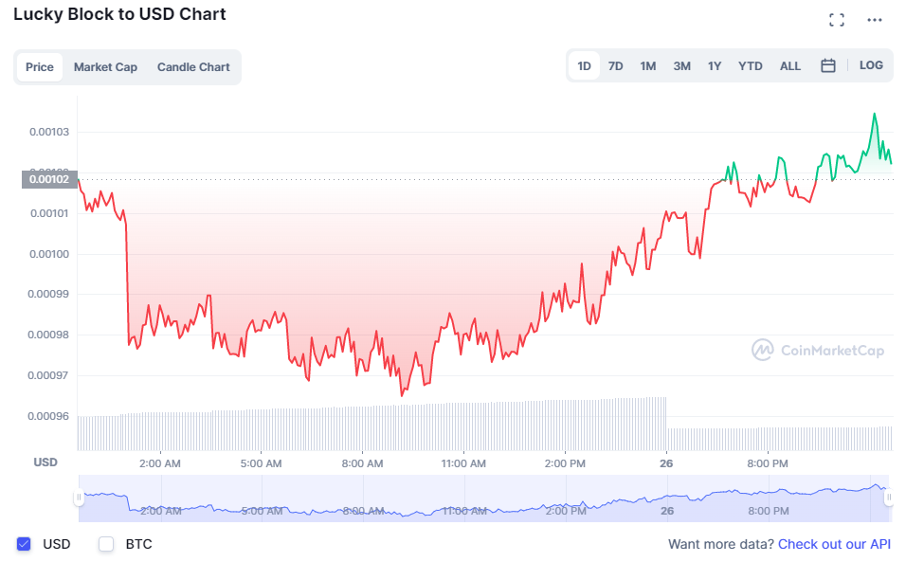This screenshot has height=580, width=924.
Task: Click the 0.00103 y-axis price label
Action: [x=49, y=132]
